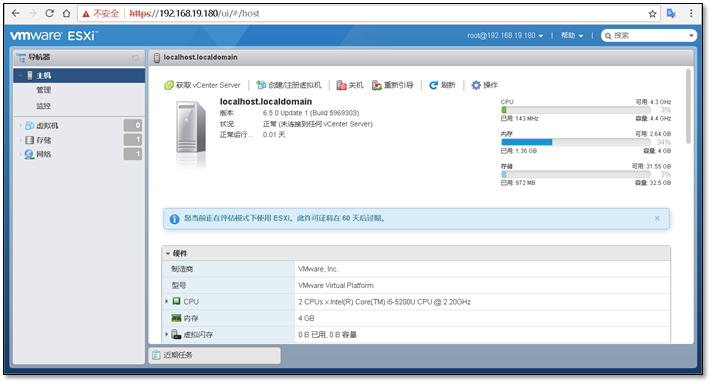Click the large server tower image
This screenshot has width=712, height=384.
[x=191, y=128]
